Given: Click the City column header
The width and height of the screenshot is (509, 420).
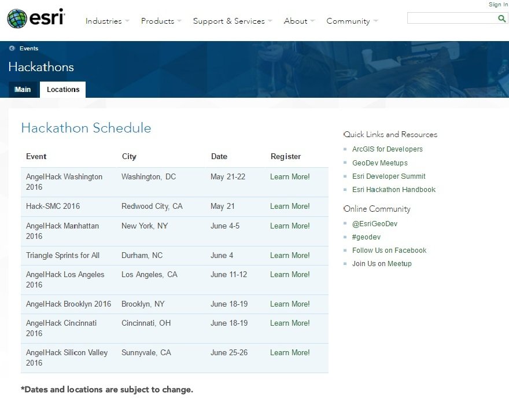Looking at the screenshot, I should point(129,156).
